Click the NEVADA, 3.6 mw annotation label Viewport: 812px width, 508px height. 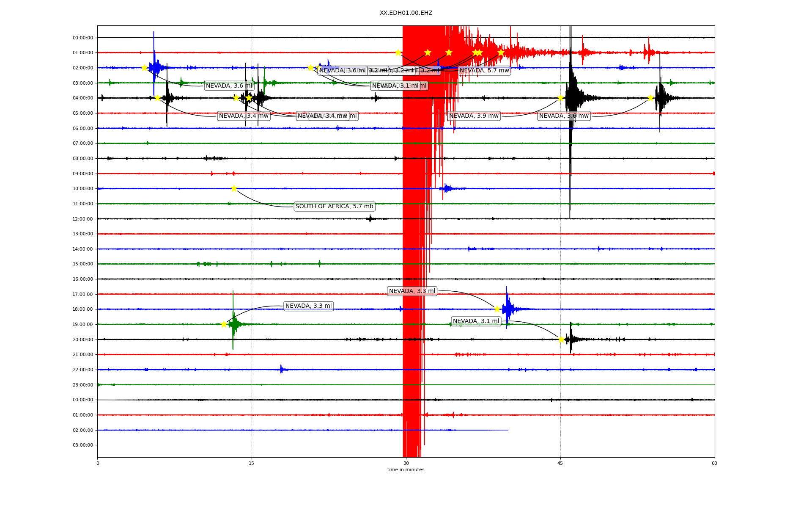564,116
